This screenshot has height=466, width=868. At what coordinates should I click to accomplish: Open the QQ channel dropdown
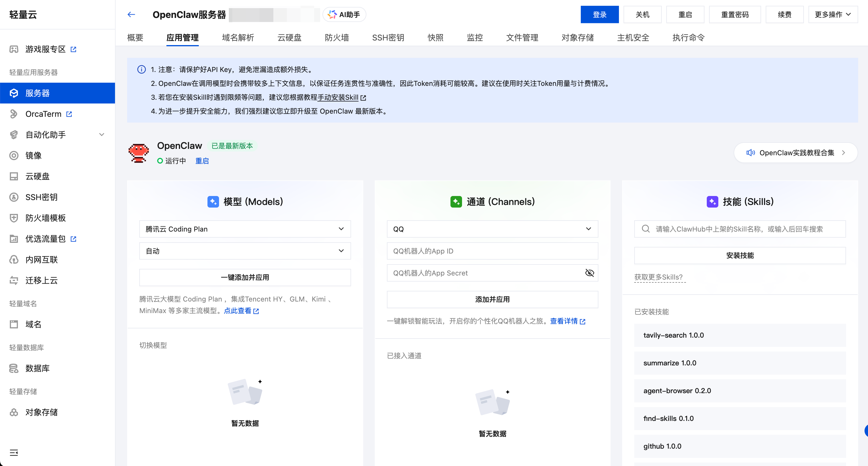[492, 229]
